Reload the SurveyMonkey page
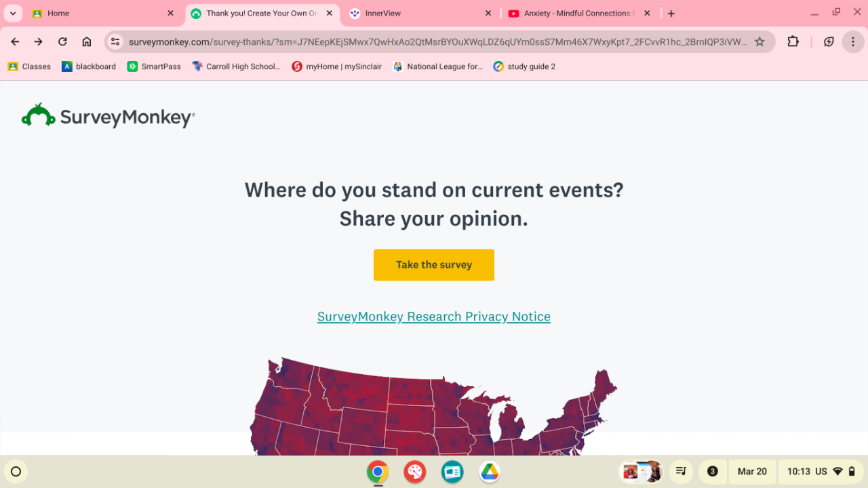 tap(62, 42)
